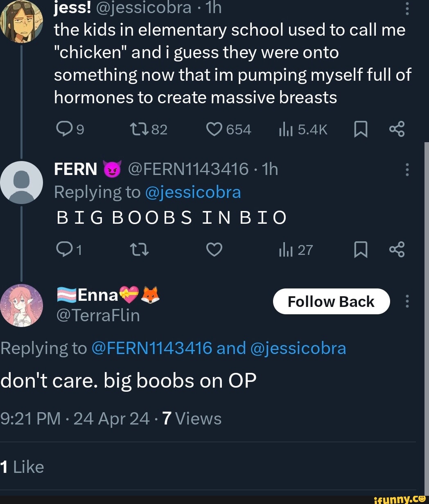Share FERN's reply tweet
This screenshot has width=429, height=504.
[x=397, y=250]
